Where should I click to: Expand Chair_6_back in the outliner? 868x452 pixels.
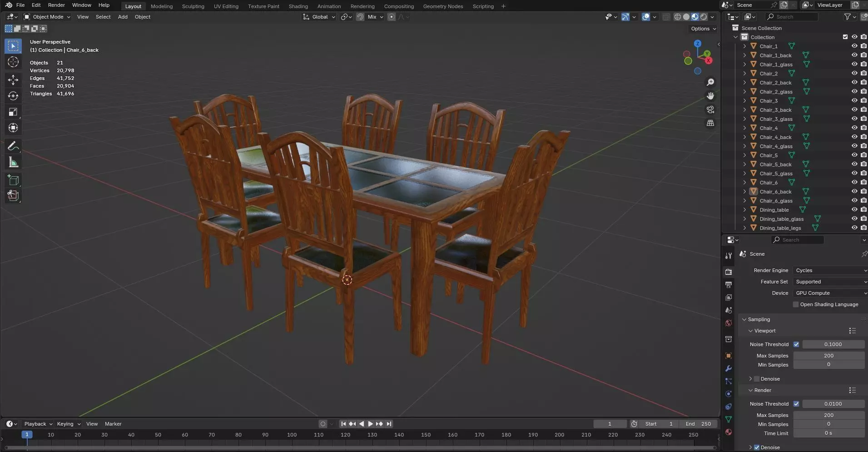pyautogui.click(x=744, y=191)
